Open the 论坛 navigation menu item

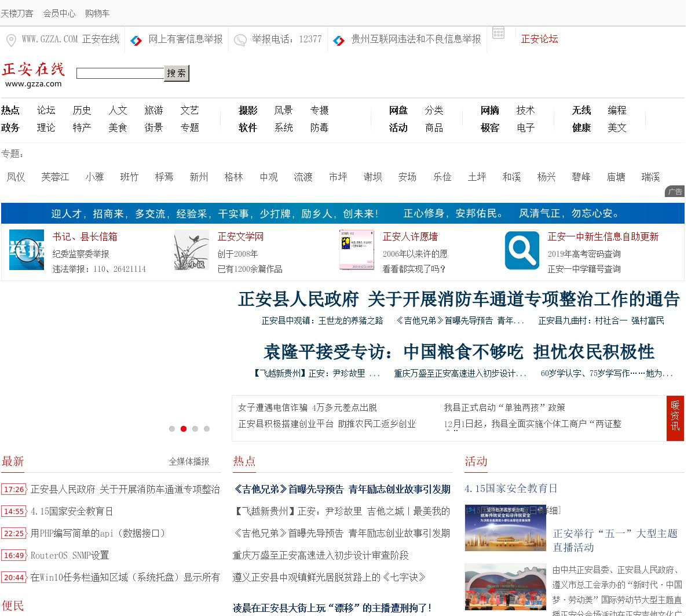point(46,110)
